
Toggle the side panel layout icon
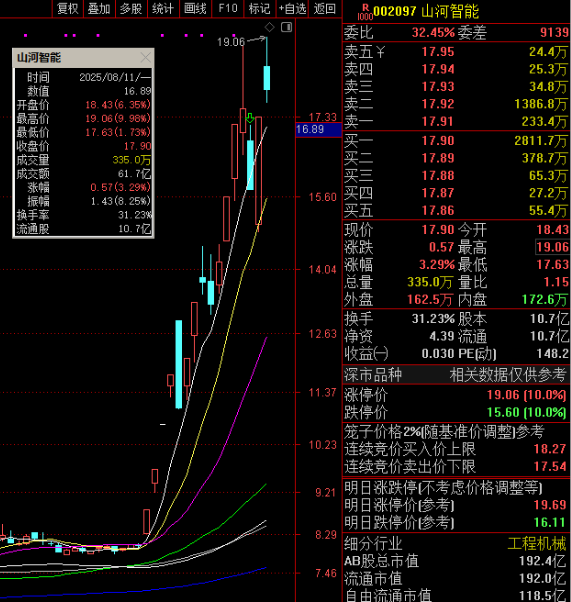[286, 27]
